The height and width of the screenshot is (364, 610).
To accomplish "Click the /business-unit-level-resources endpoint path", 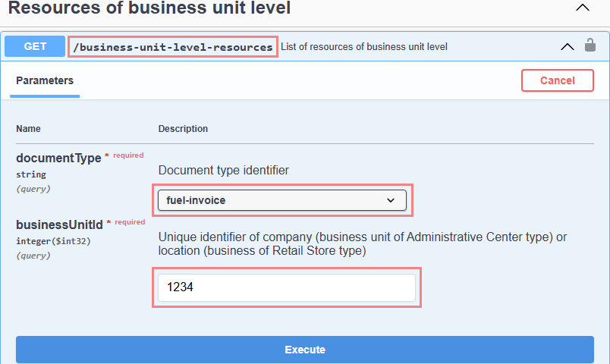I will 173,47.
